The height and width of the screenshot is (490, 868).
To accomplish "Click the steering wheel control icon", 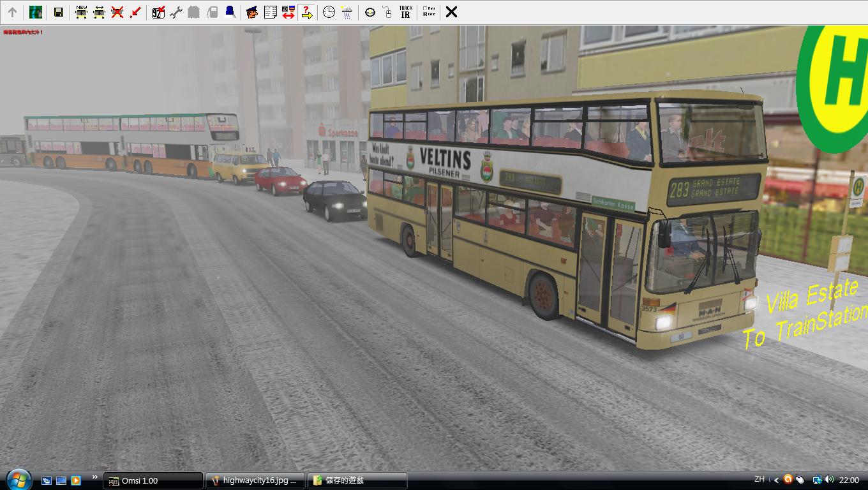I will (370, 12).
